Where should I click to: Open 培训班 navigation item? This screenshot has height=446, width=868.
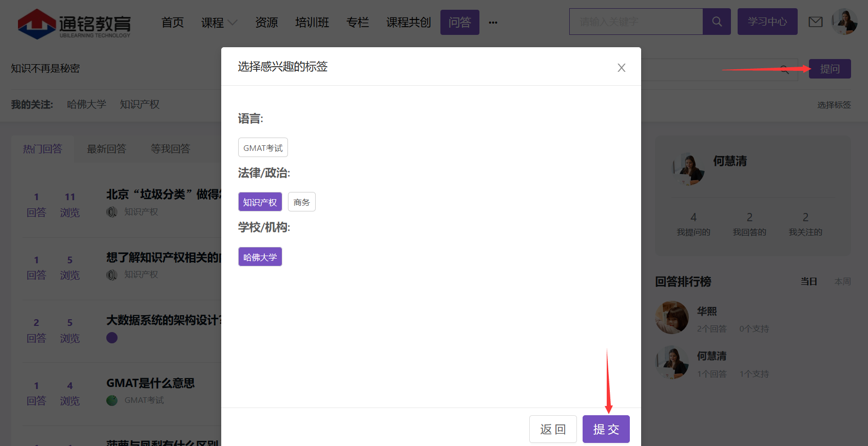[312, 23]
